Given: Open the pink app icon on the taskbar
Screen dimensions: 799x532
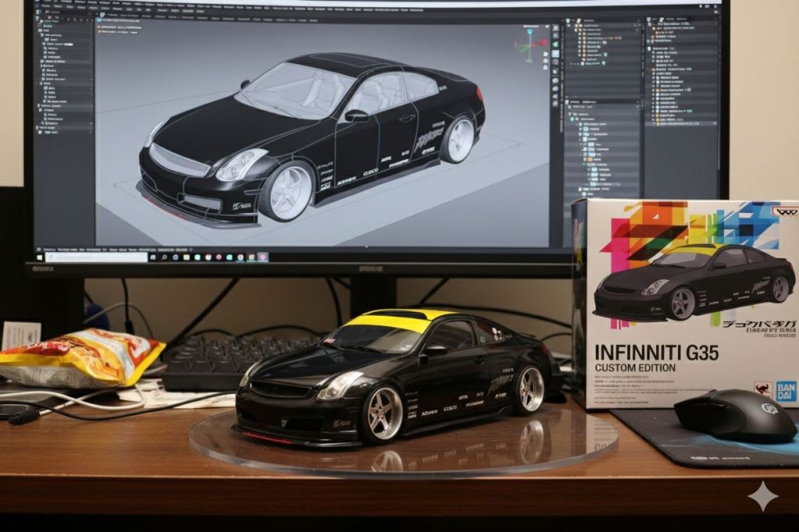Looking at the screenshot, I should (x=263, y=256).
